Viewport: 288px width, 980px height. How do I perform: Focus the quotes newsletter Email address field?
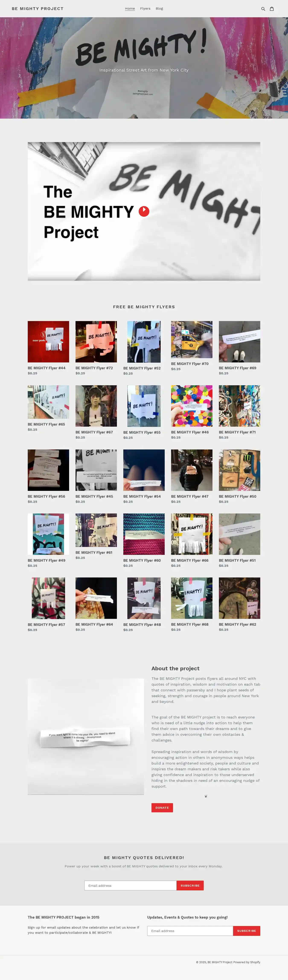point(131,886)
